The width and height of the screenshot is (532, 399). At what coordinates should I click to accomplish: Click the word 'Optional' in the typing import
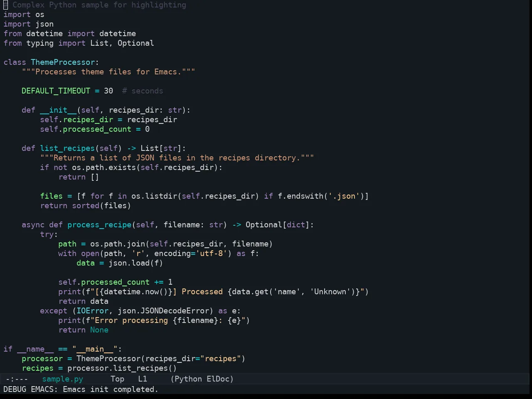(136, 43)
